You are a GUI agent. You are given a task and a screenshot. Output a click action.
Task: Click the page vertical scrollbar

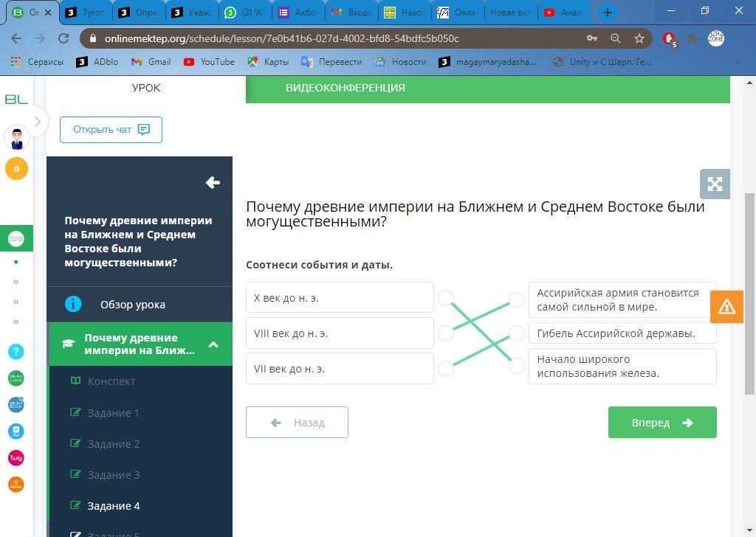[x=749, y=294]
